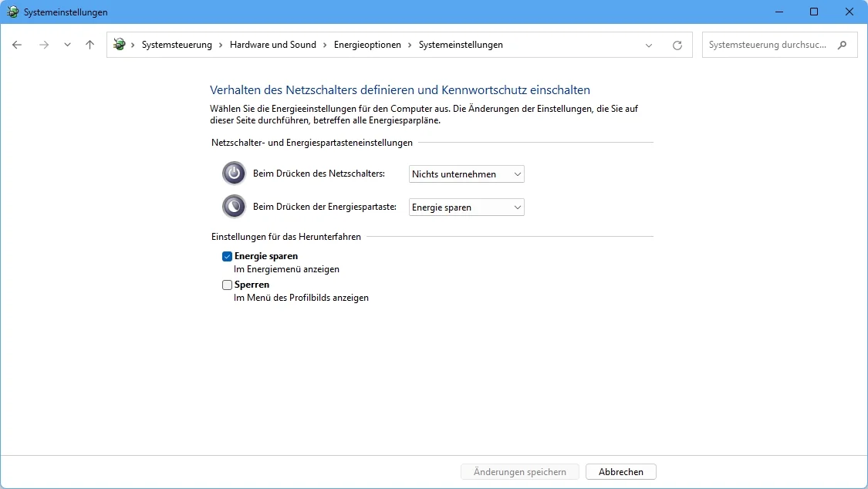Open Systemsteuerung breadcrumb
The width and height of the screenshot is (868, 489).
click(x=177, y=45)
